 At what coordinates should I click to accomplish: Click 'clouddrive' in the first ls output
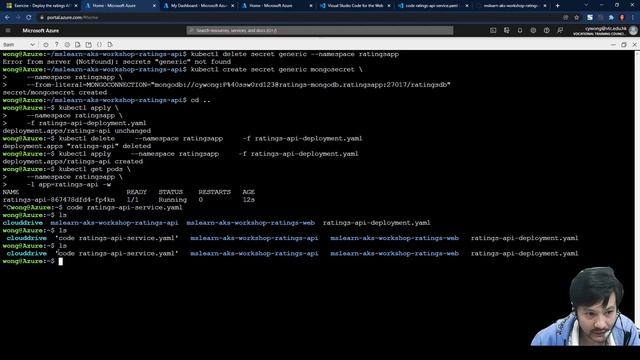click(x=22, y=223)
